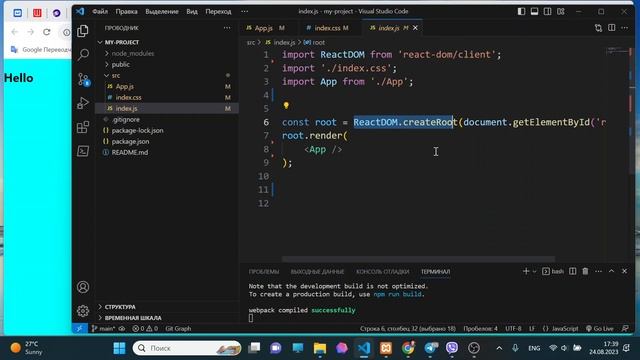The width and height of the screenshot is (640, 360).
Task: Add a new terminal with plus icon
Action: click(526, 271)
